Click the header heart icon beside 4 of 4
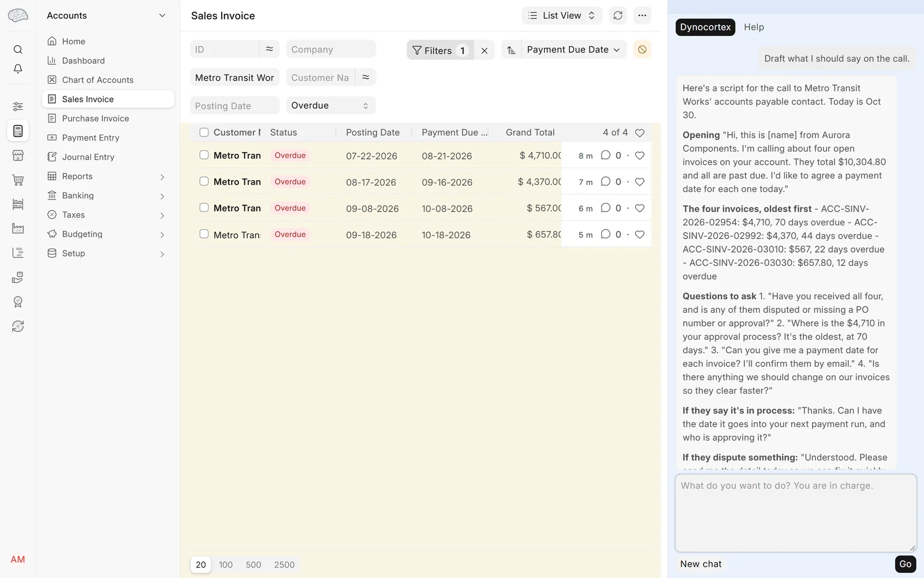 [640, 133]
